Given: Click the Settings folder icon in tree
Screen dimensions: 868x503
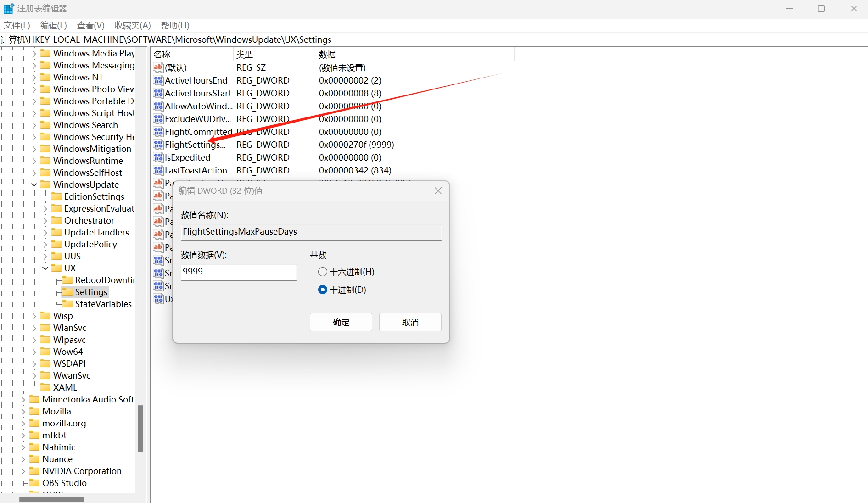Looking at the screenshot, I should click(x=67, y=292).
